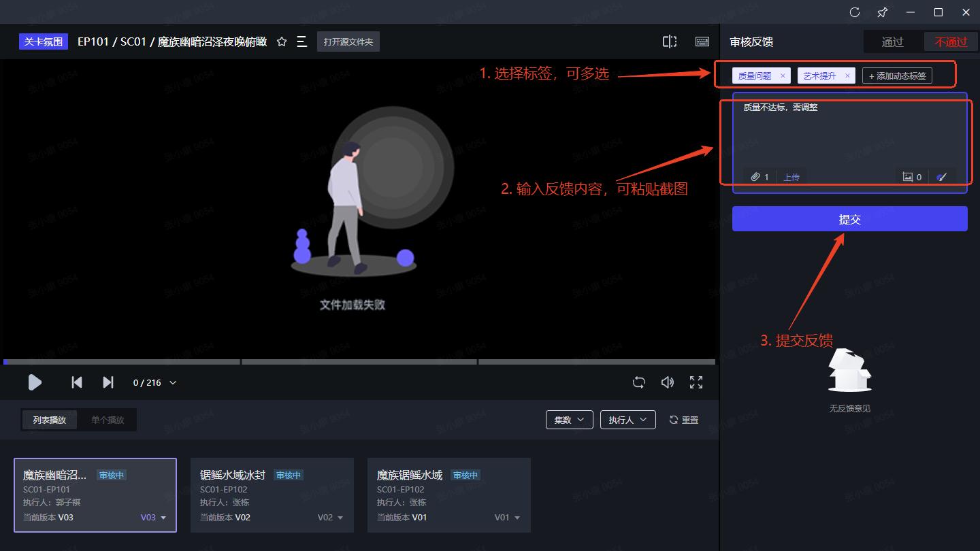Viewport: 980px width, 551px height.
Task: Mute audio with the speaker icon
Action: point(668,382)
